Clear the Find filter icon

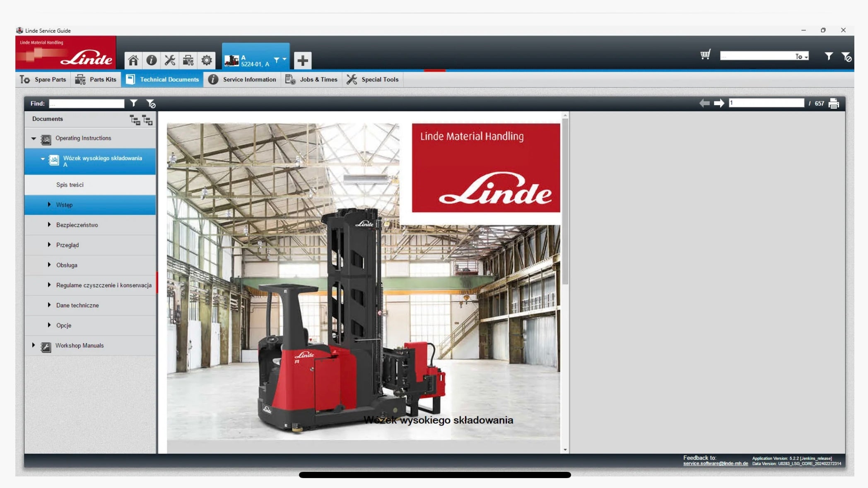(151, 103)
